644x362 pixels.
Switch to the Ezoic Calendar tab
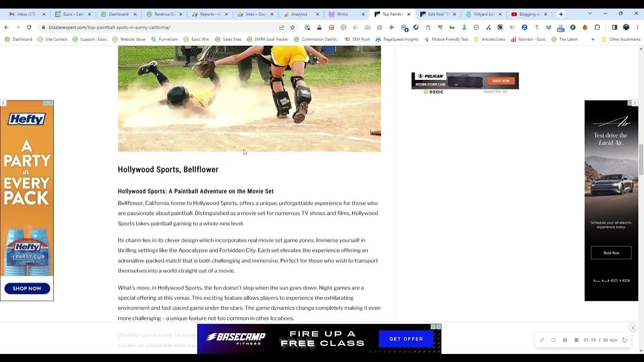72,14
